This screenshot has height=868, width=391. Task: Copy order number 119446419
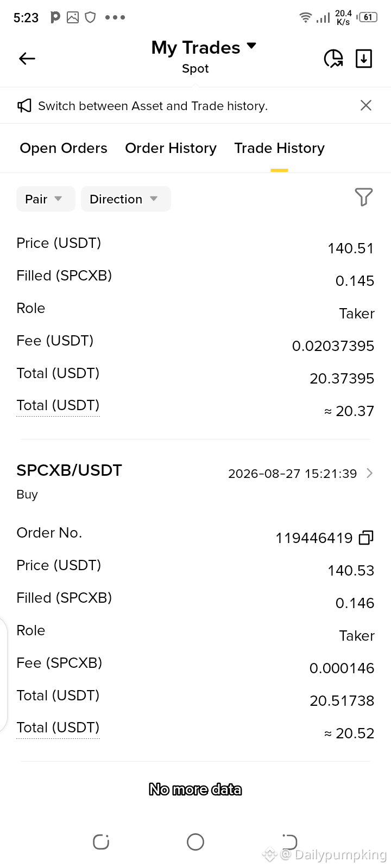coord(367,538)
